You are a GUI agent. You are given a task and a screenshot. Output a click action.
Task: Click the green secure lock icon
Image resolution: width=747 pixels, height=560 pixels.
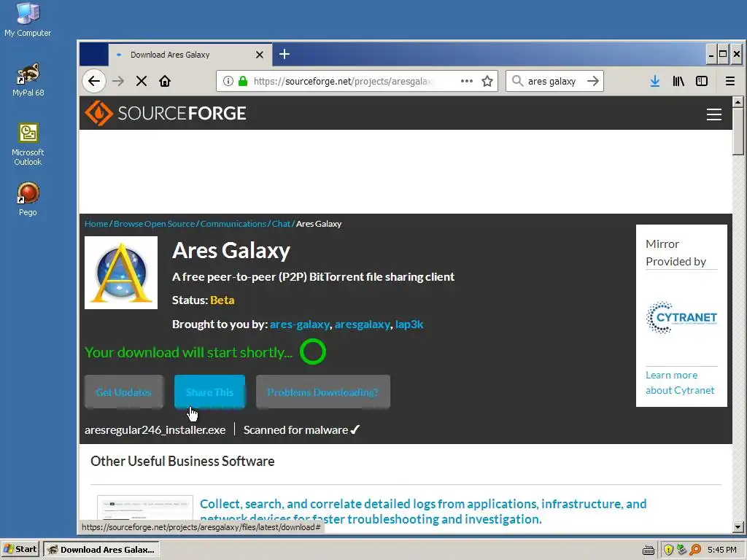tap(243, 81)
